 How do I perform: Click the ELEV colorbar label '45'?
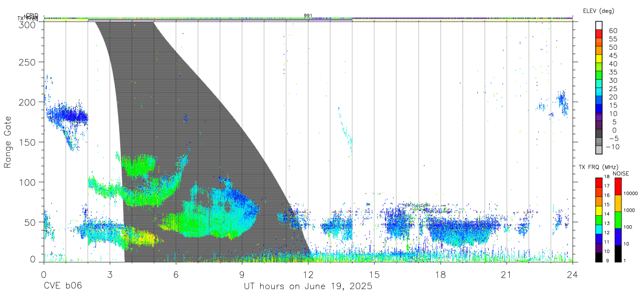click(613, 56)
